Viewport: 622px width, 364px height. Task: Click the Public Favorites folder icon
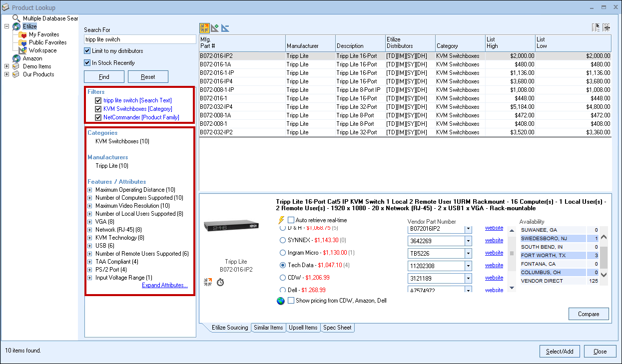click(23, 42)
